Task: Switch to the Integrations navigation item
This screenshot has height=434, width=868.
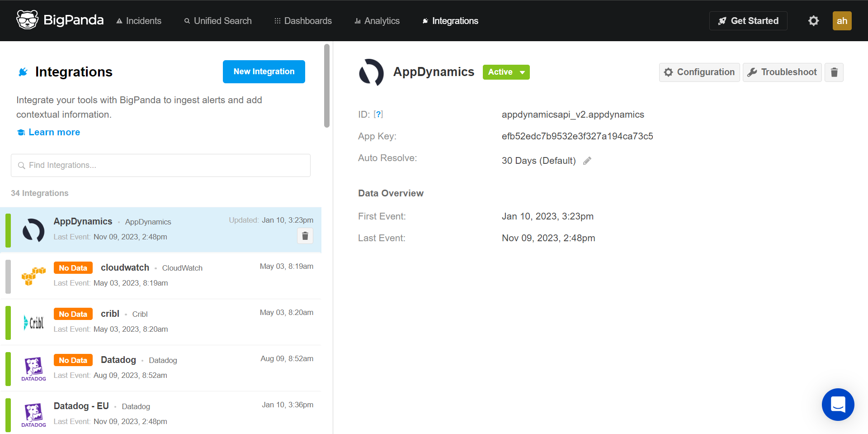Action: pyautogui.click(x=455, y=21)
